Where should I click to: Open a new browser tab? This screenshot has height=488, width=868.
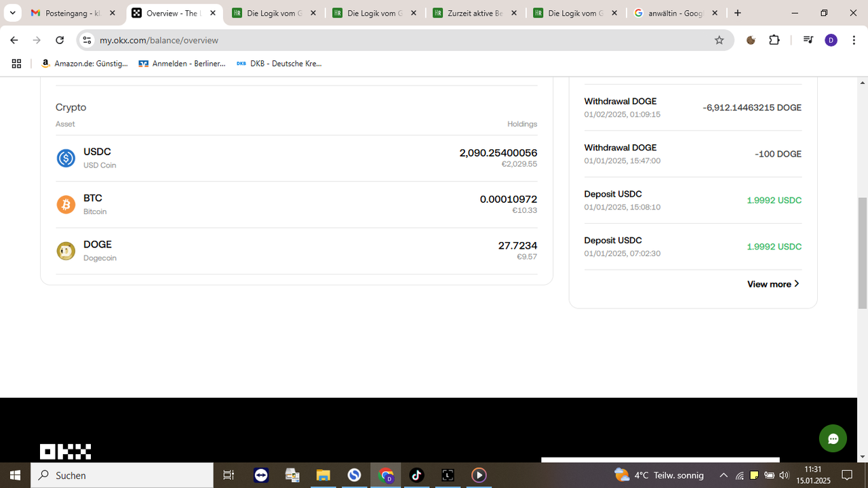(738, 13)
